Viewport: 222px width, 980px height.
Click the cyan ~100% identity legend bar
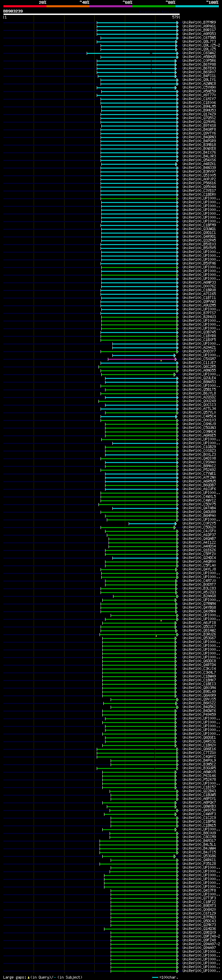[197, 6]
